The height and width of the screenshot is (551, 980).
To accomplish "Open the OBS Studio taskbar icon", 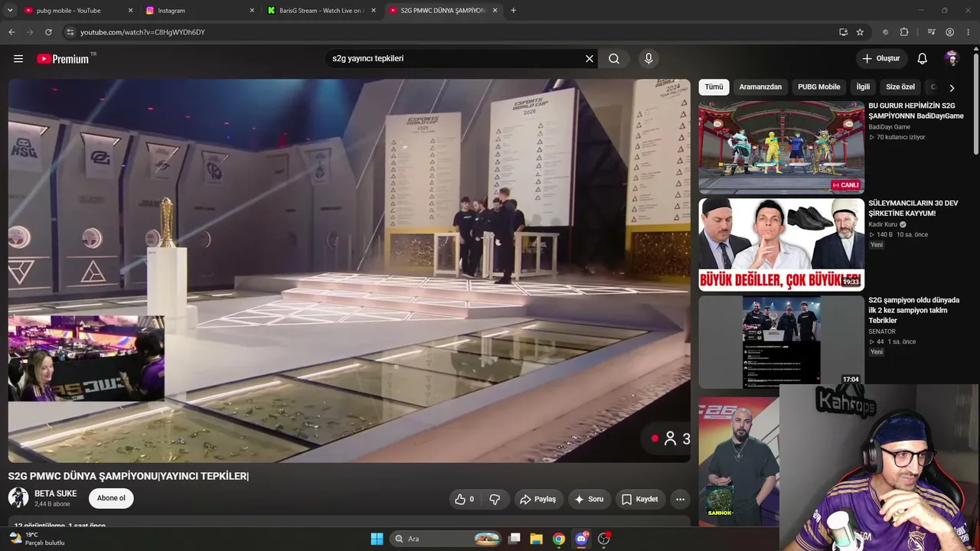I will (604, 539).
